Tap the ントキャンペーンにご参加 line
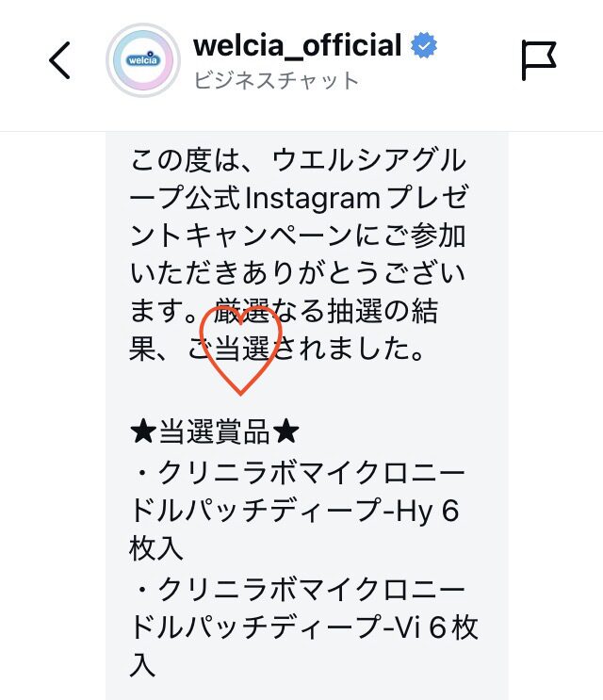The height and width of the screenshot is (700, 603). point(298,236)
